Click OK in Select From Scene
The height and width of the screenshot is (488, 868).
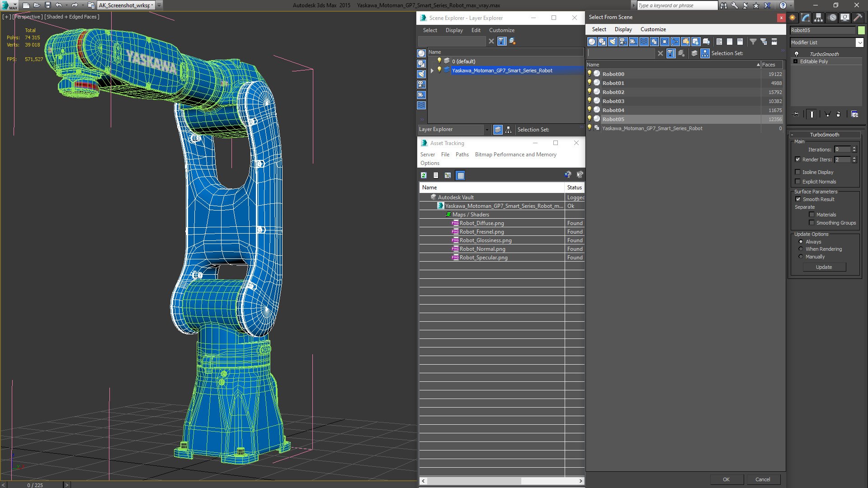click(x=726, y=479)
